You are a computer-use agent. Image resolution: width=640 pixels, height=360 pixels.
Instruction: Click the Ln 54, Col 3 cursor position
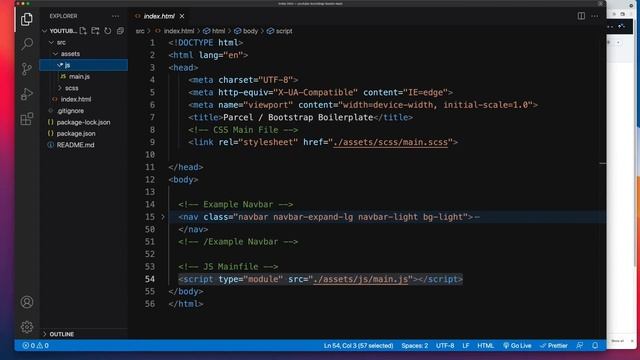tap(358, 346)
